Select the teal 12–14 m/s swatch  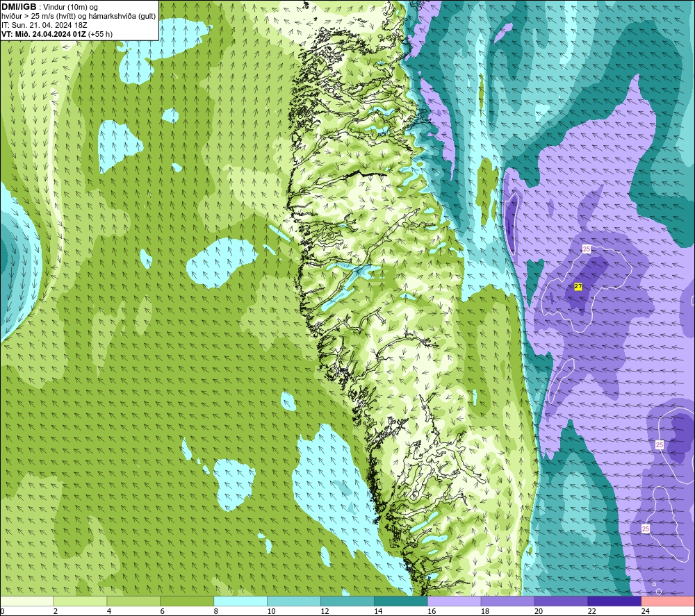347,601
